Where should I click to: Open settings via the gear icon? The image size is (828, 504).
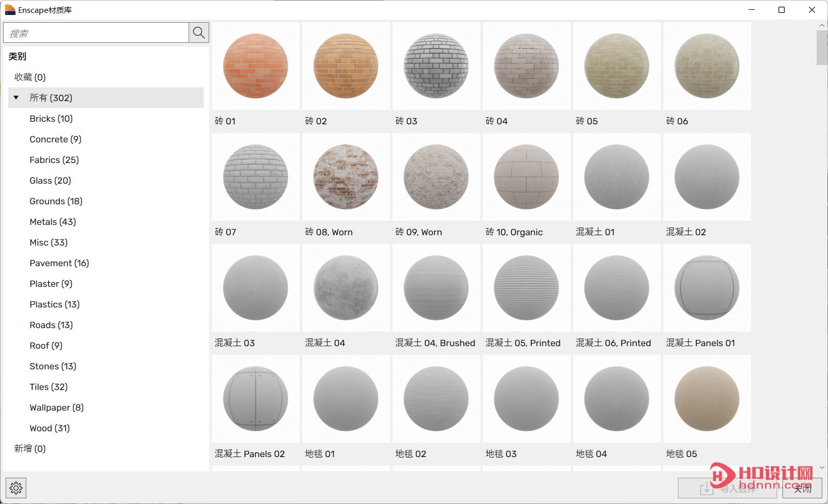[16, 487]
